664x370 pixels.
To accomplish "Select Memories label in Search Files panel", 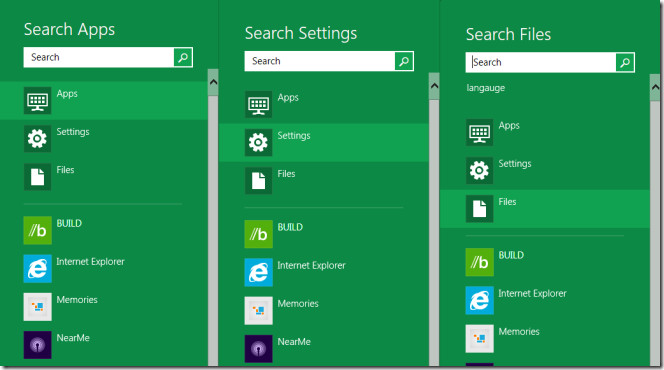I will (519, 331).
